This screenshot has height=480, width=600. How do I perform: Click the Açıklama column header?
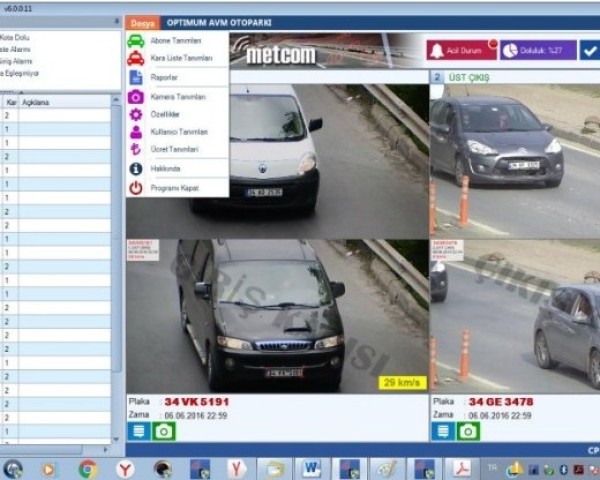(60, 102)
